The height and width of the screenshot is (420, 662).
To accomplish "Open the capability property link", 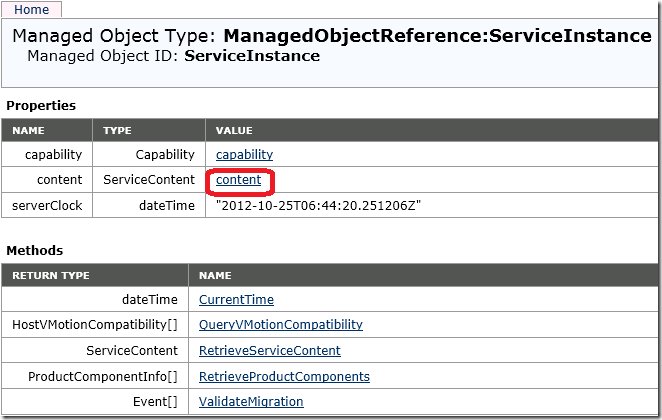I will point(244,155).
